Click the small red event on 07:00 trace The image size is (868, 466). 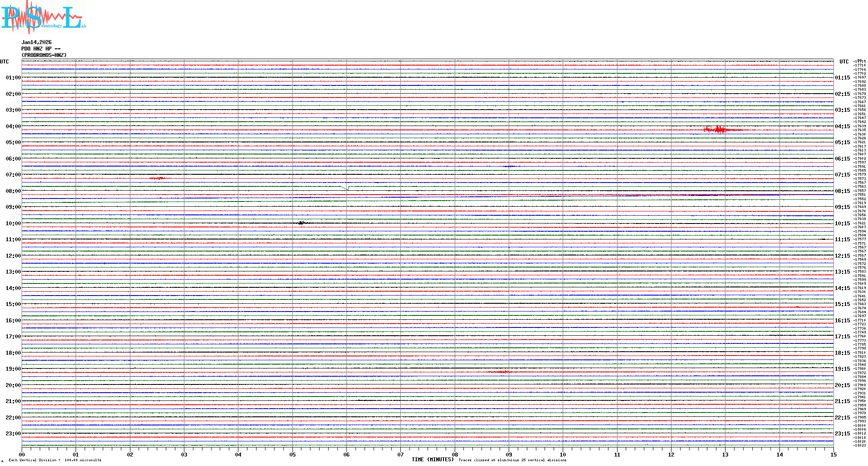pos(158,178)
